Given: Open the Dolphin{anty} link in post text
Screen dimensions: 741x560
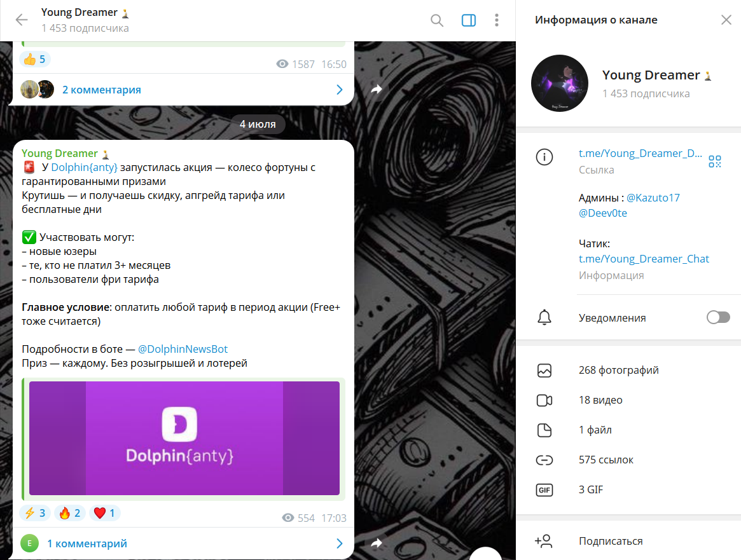Looking at the screenshot, I should (x=84, y=168).
